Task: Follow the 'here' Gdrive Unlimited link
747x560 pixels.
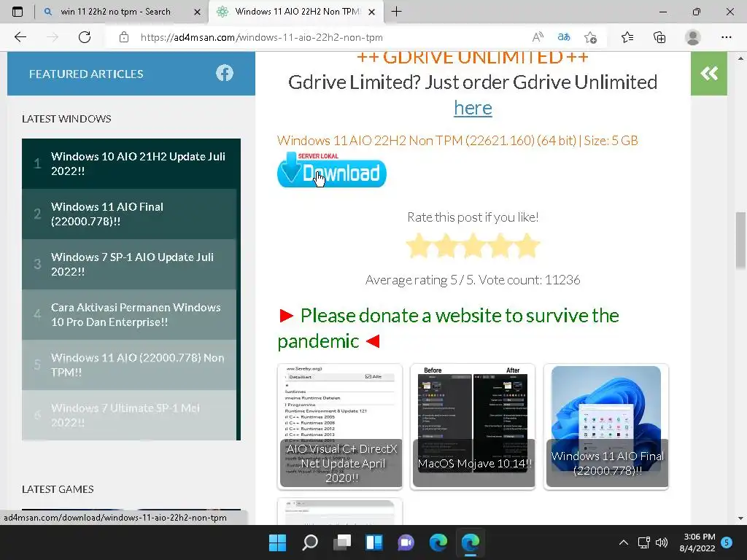Action: [473, 108]
